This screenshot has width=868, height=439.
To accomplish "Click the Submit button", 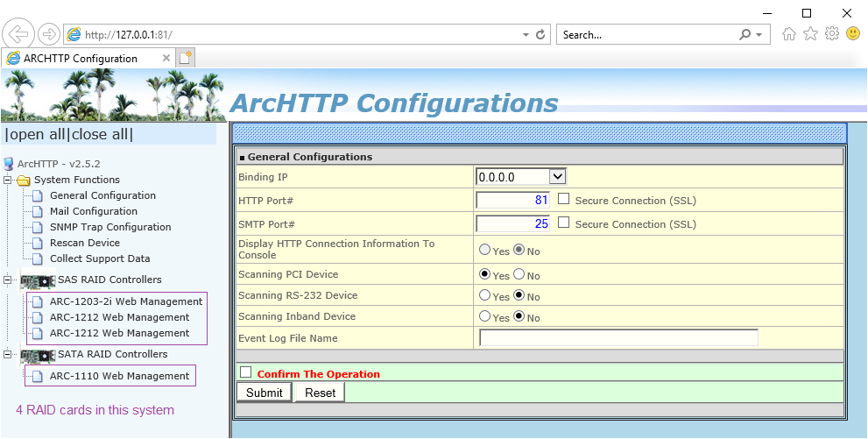I will (264, 393).
